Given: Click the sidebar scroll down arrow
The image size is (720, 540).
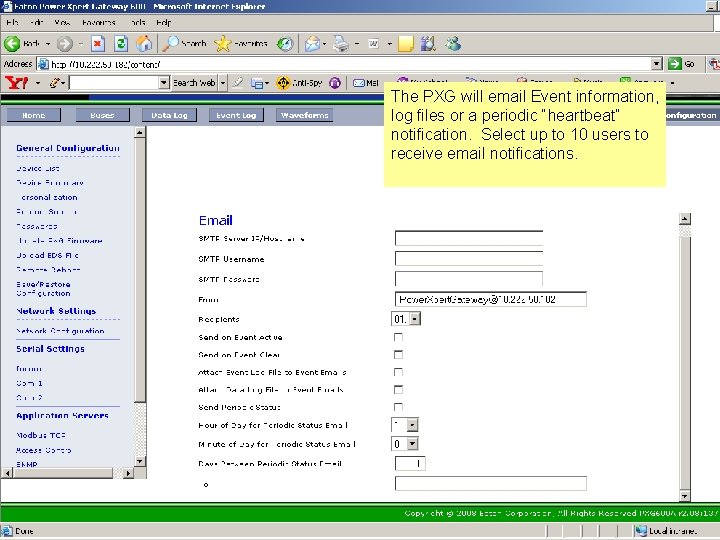Looking at the screenshot, I should [x=140, y=461].
